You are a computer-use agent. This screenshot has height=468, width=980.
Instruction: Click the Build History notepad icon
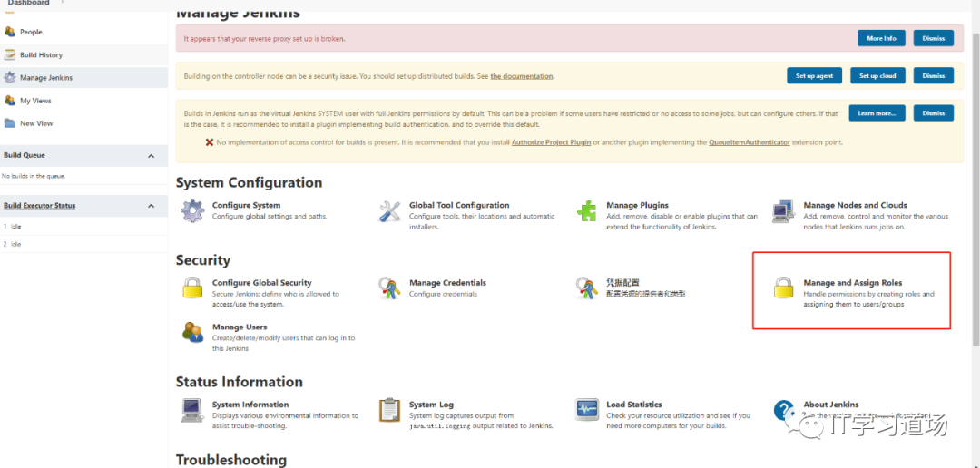[x=9, y=55]
